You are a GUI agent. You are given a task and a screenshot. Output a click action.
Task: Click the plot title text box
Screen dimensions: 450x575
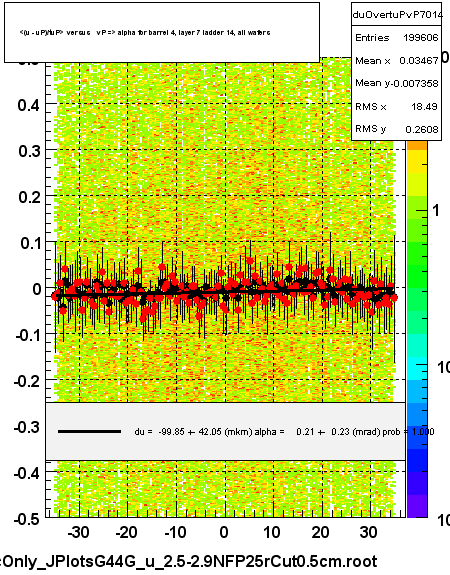click(162, 32)
